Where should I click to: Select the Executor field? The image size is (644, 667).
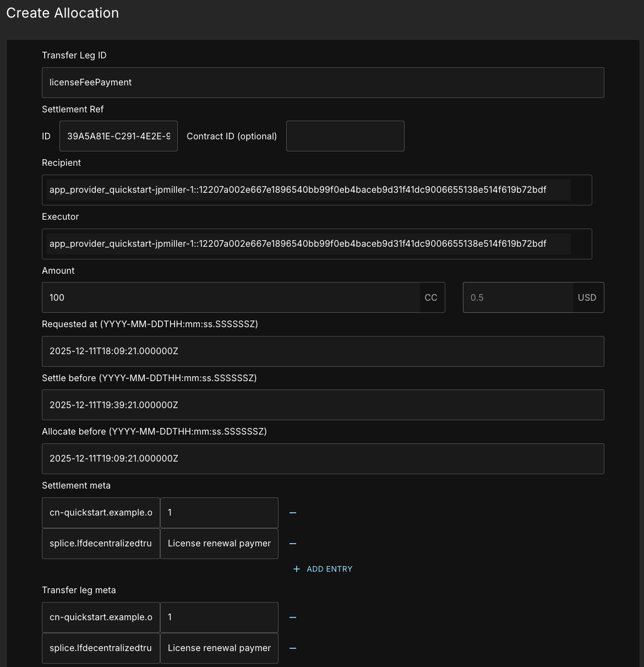click(317, 243)
